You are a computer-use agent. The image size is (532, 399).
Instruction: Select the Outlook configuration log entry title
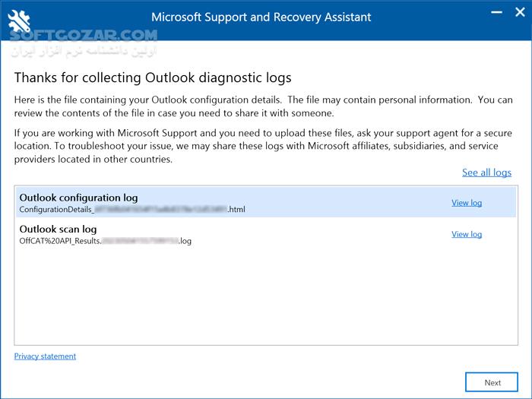tap(79, 198)
